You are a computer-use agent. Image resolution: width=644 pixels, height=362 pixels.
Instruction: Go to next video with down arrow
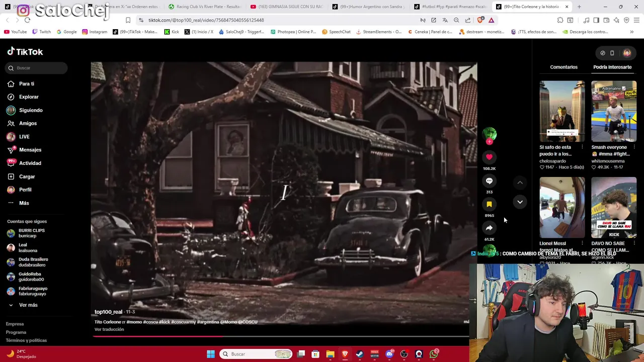click(x=520, y=202)
